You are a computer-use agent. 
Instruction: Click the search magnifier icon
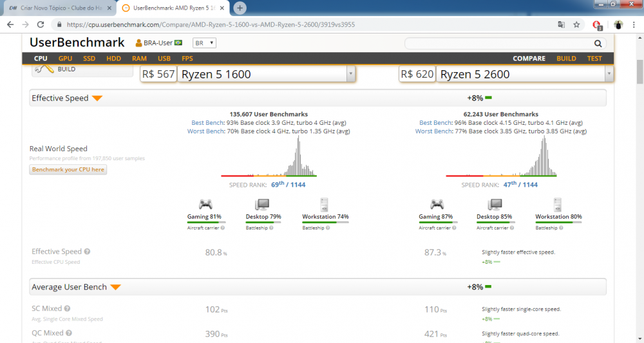(598, 44)
